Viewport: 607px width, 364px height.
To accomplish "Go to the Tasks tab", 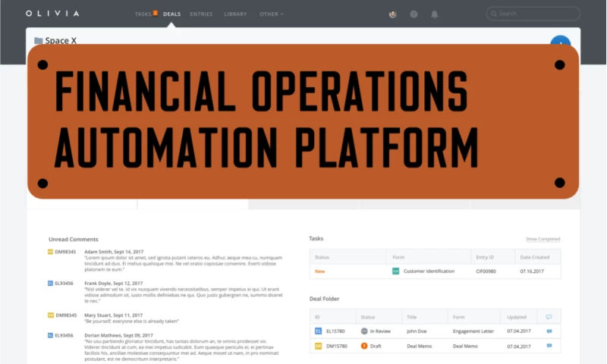I will (143, 14).
